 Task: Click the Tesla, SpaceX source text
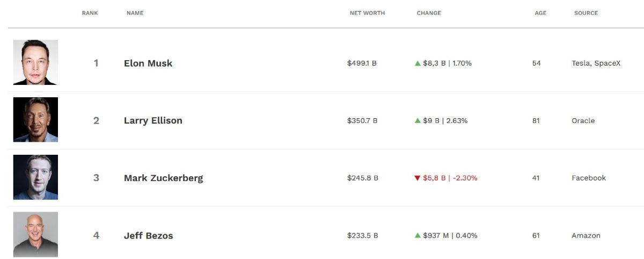tap(596, 63)
